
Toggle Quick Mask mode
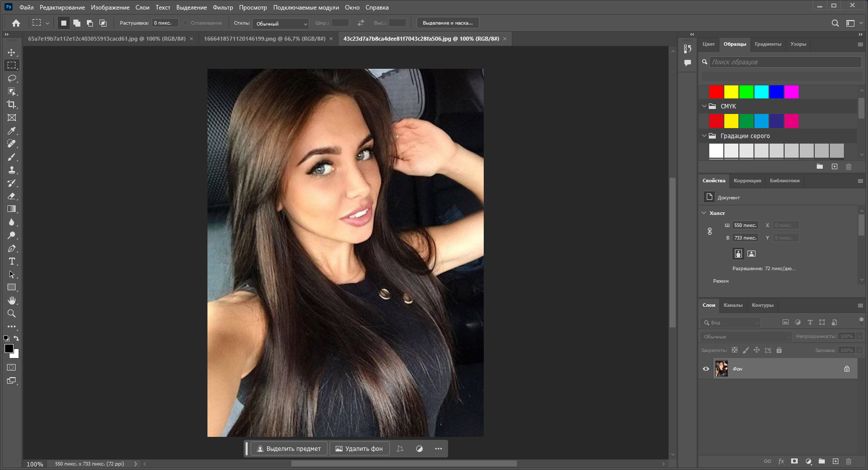tap(12, 368)
